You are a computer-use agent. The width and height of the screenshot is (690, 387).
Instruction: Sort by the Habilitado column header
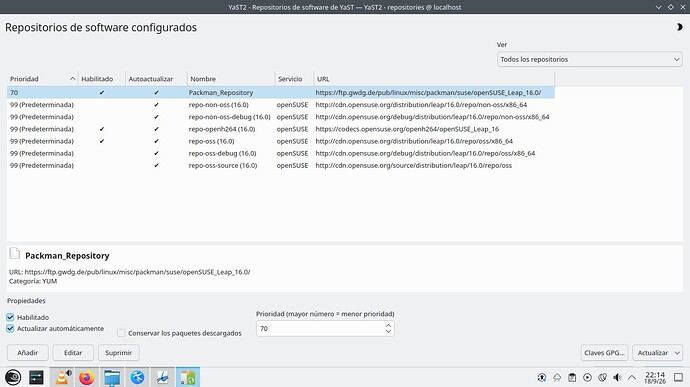point(102,79)
